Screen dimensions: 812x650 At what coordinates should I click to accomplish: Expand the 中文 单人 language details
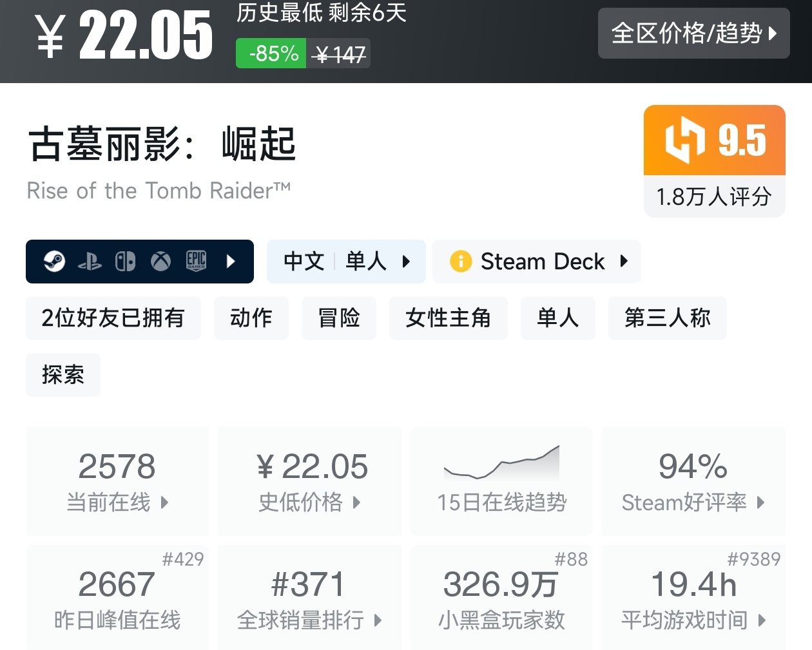coord(346,262)
